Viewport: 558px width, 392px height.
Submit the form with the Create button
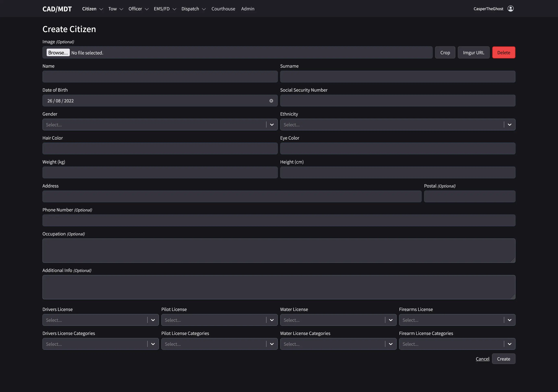pyautogui.click(x=503, y=359)
